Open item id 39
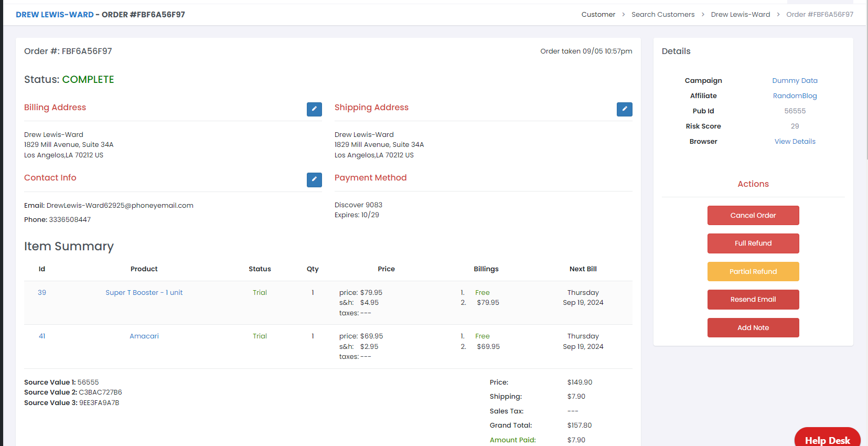This screenshot has width=868, height=446. tap(42, 293)
